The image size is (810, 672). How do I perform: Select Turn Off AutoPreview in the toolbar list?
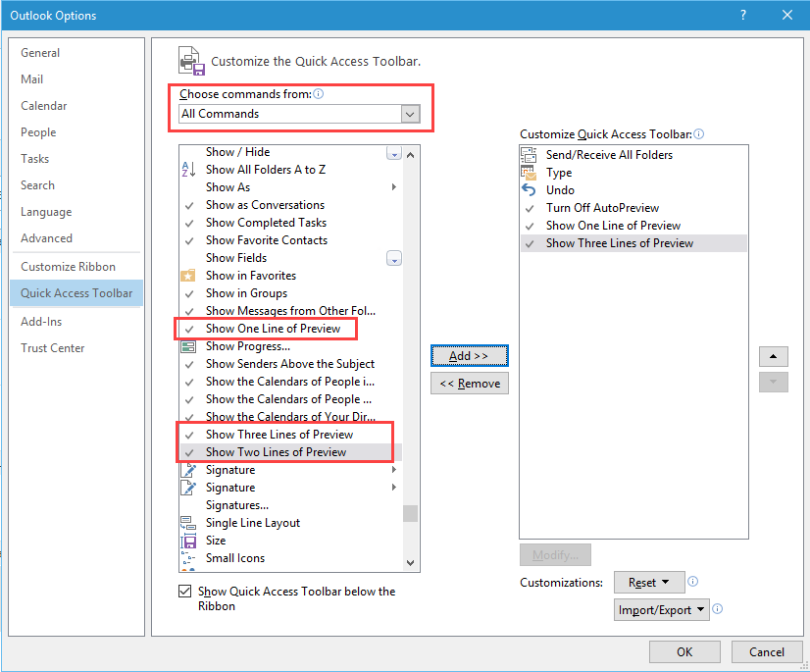[x=602, y=208]
